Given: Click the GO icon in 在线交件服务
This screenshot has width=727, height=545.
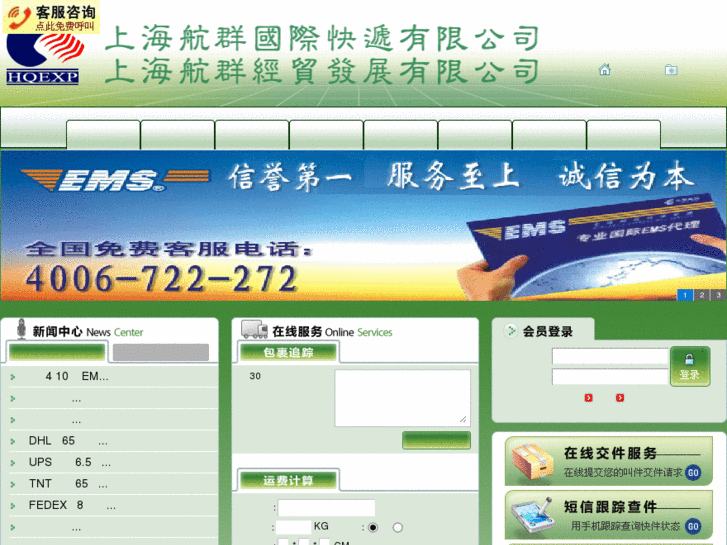Looking at the screenshot, I should pos(693,473).
